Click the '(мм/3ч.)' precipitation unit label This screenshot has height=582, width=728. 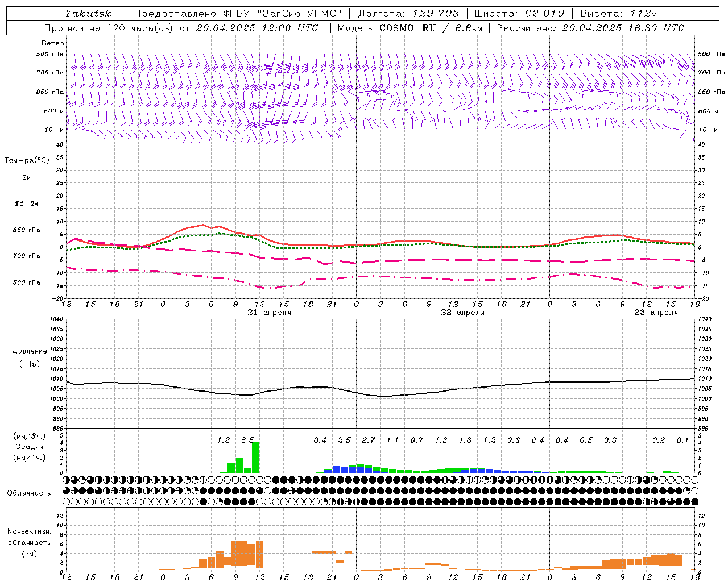coord(29,436)
